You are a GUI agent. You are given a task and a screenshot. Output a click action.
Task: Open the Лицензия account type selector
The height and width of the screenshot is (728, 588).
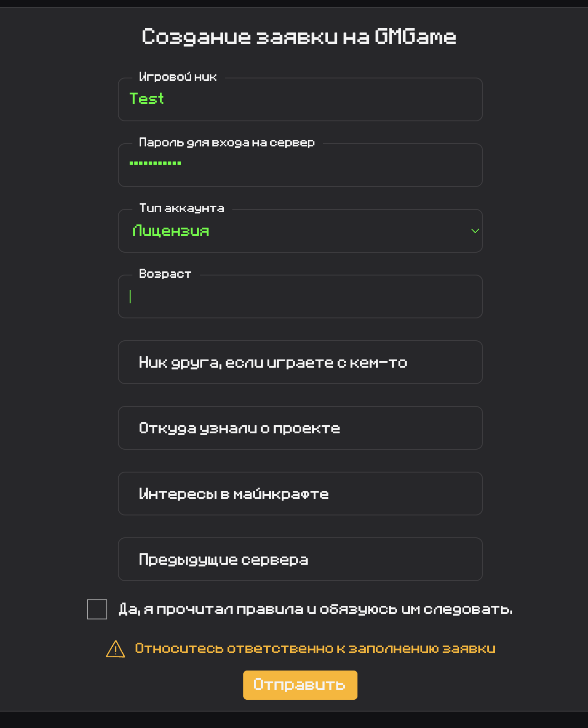coord(300,231)
